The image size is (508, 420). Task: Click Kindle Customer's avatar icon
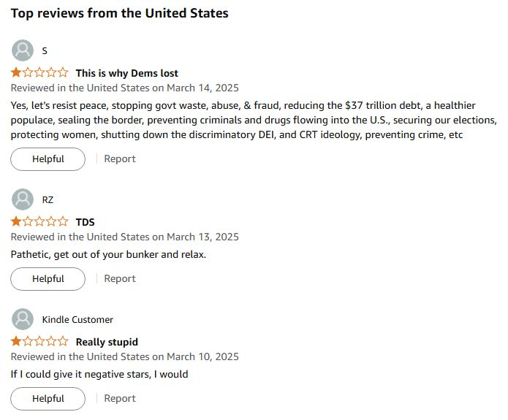point(23,319)
